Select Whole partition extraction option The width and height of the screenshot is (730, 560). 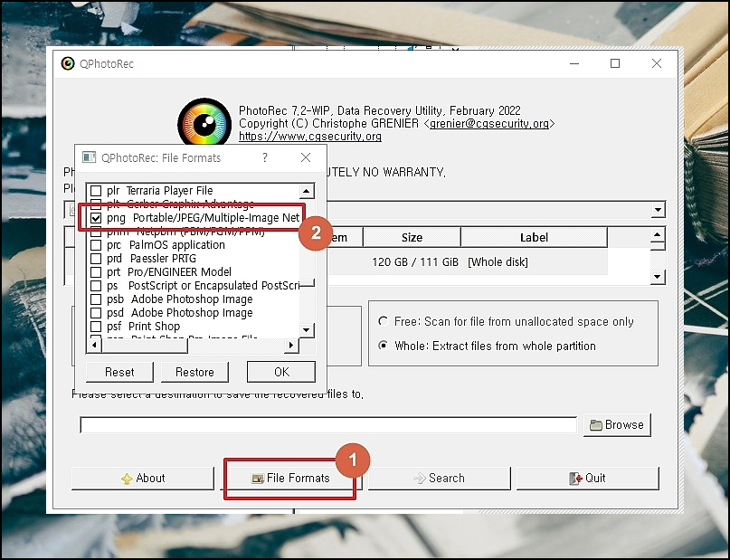(384, 346)
